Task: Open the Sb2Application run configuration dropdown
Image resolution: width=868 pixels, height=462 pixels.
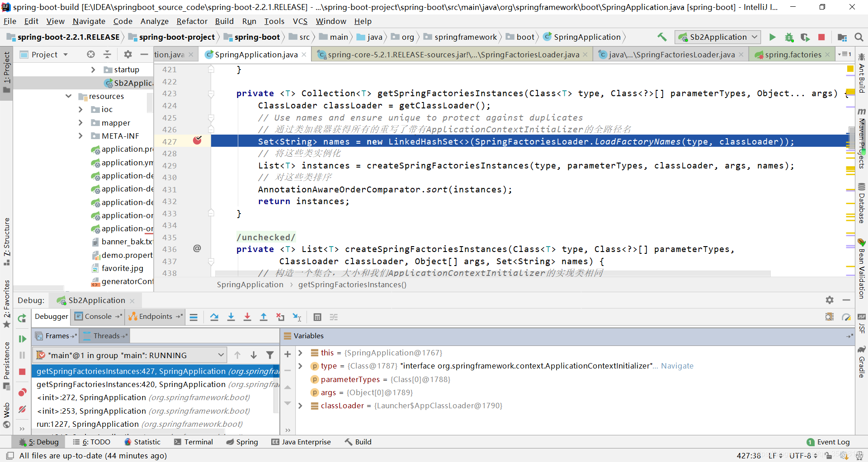Action: point(718,37)
